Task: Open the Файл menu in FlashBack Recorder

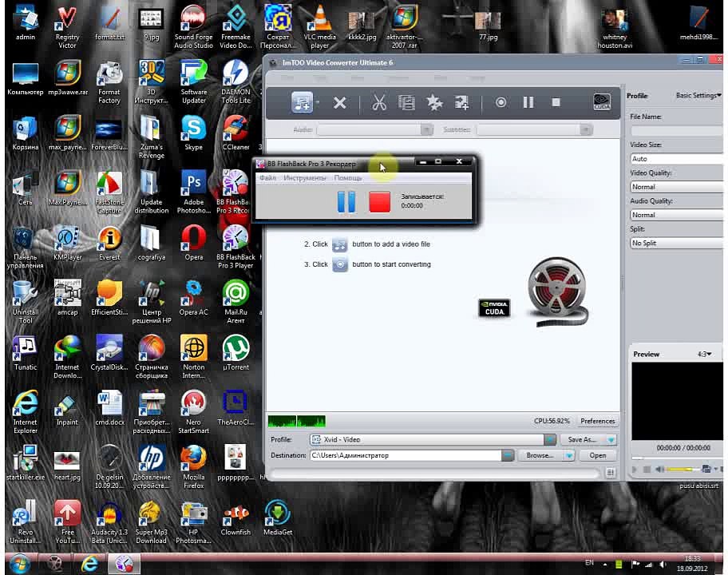Action: [x=268, y=178]
